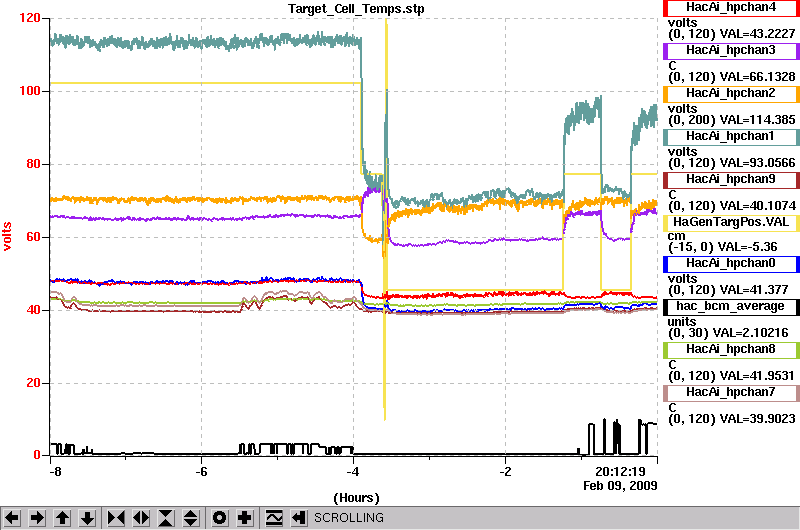Click the cm units label under HaGenTargPos.VAL
The width and height of the screenshot is (800, 530).
pyautogui.click(x=676, y=237)
